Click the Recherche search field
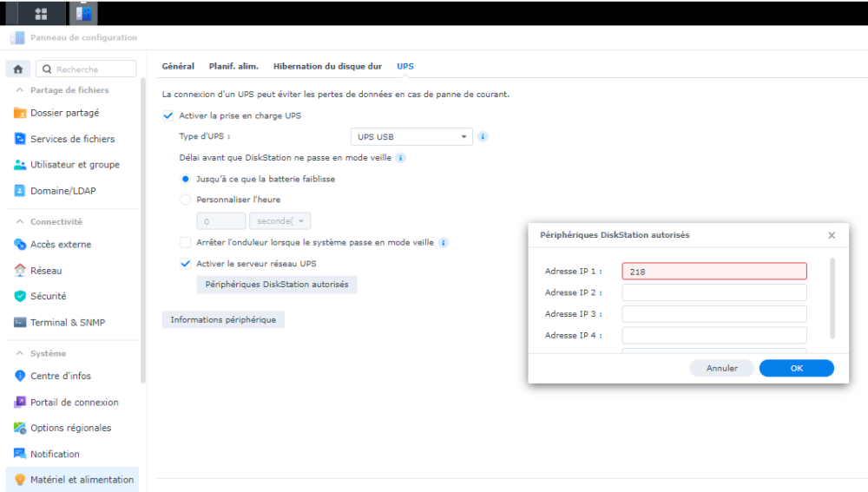 (86, 69)
